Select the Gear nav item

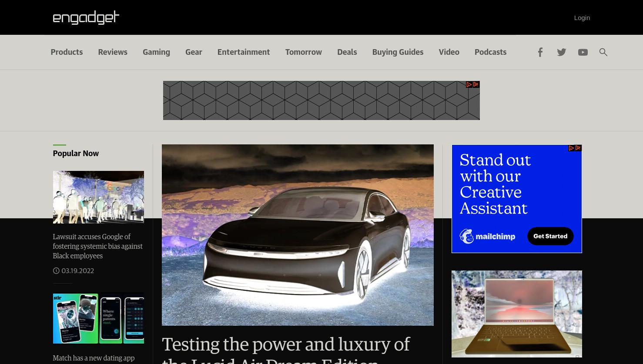click(x=194, y=52)
